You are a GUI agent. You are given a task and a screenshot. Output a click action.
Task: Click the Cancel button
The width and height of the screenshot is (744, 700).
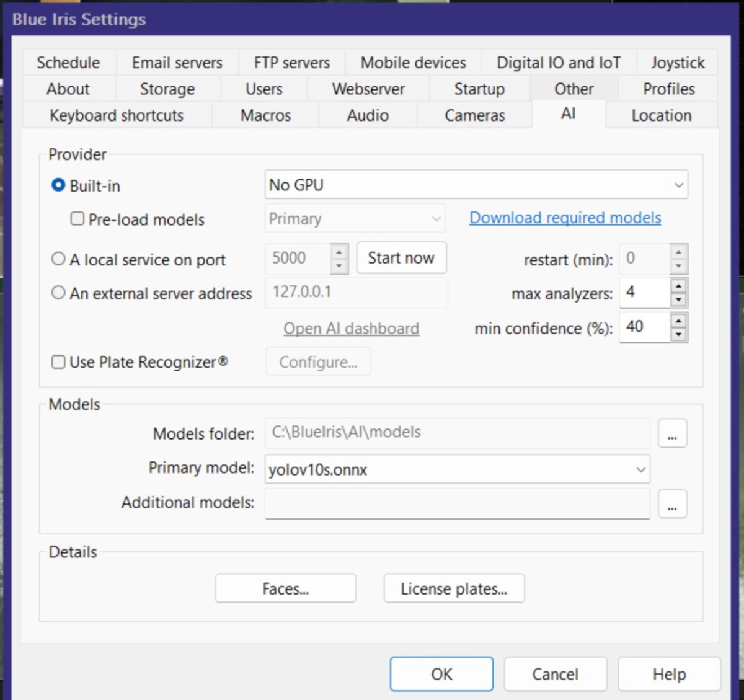point(555,674)
